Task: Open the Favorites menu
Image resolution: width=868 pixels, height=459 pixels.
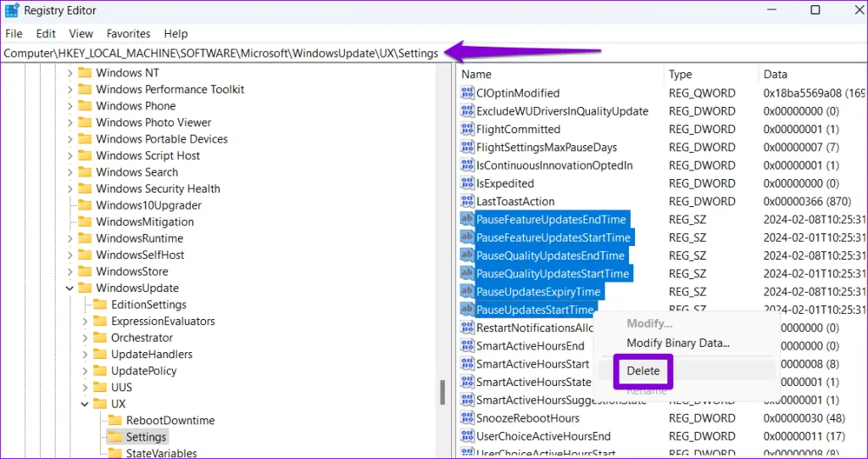Action: click(128, 34)
